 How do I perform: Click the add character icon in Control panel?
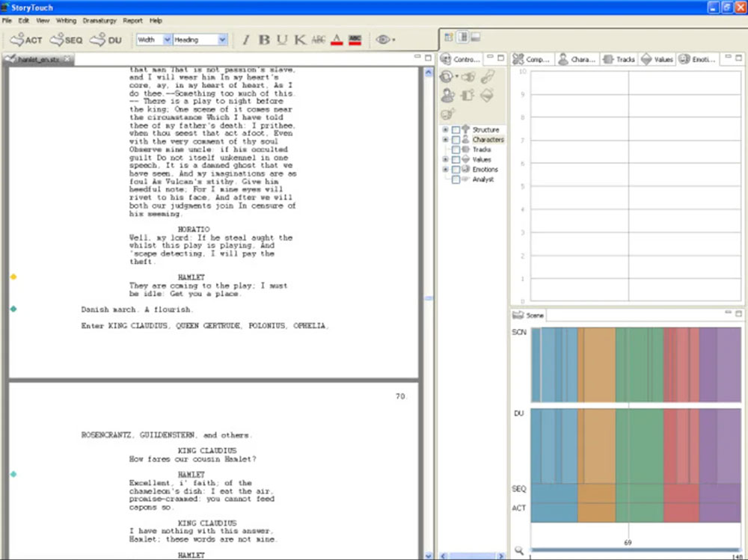click(x=447, y=95)
